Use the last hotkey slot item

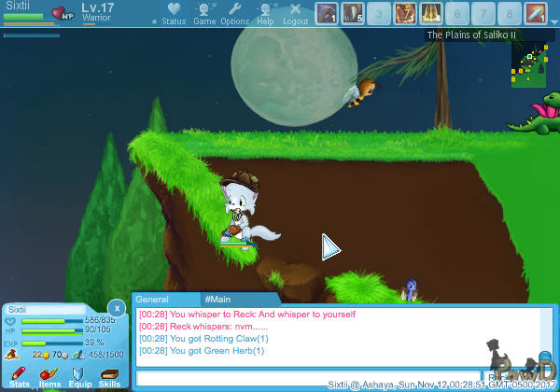click(x=536, y=13)
